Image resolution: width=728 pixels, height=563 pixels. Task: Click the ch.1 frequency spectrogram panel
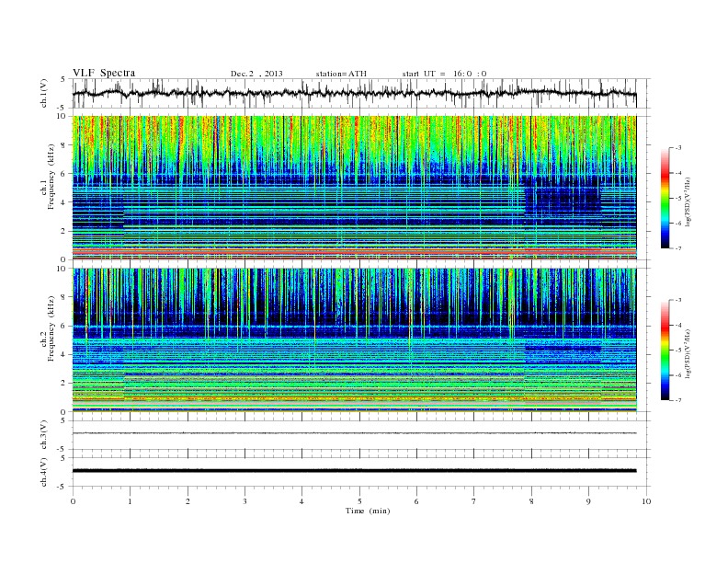tap(354, 188)
